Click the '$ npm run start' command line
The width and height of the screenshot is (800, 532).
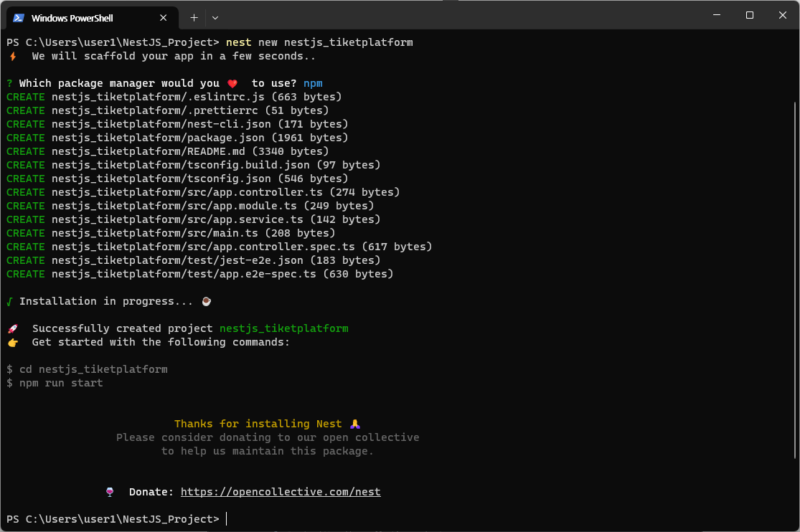tap(55, 383)
